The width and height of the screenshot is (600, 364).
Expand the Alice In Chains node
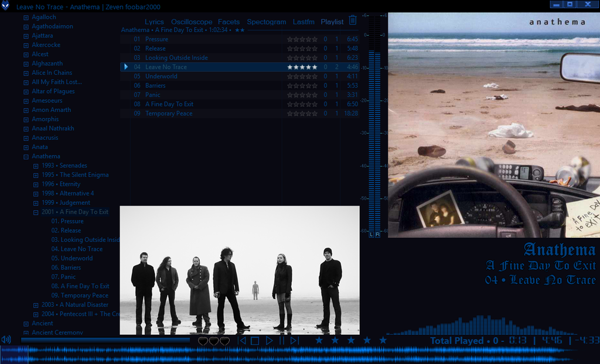coord(26,73)
